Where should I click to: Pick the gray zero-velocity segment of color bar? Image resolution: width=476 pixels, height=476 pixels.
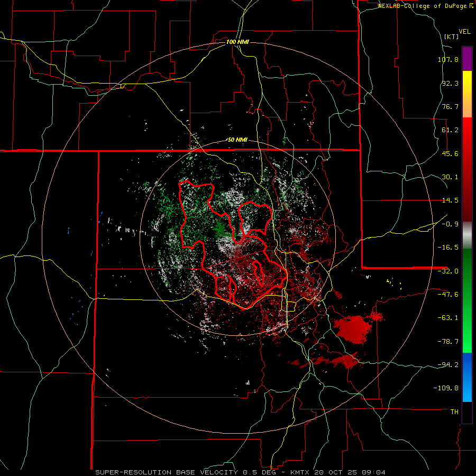tap(467, 235)
